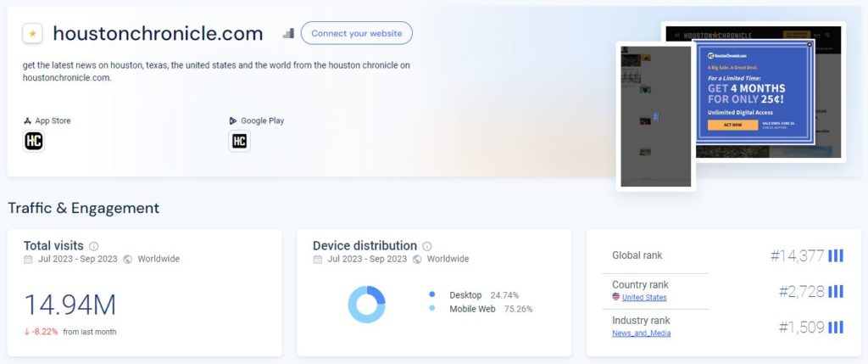Click the globe icon under Total visits
This screenshot has height=364, width=868.
128,260
